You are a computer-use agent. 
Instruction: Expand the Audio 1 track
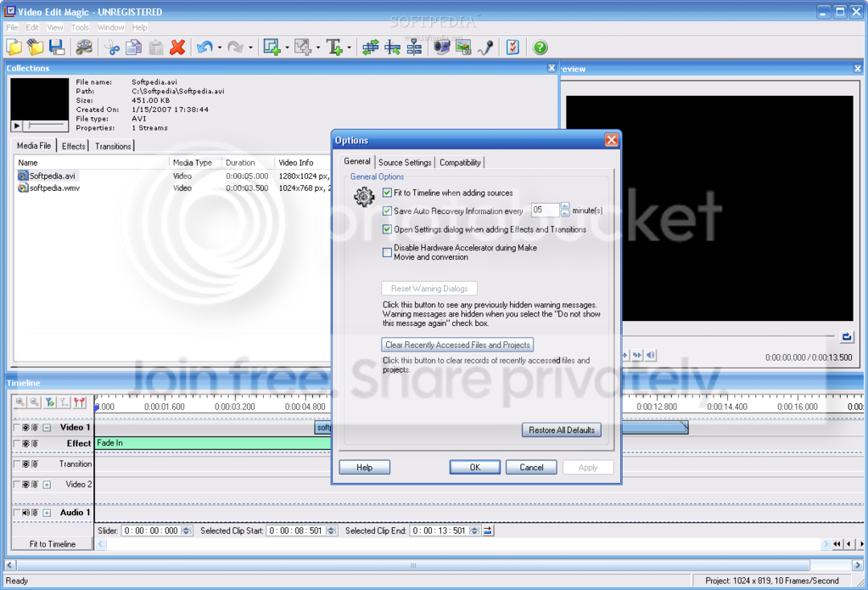tap(47, 513)
